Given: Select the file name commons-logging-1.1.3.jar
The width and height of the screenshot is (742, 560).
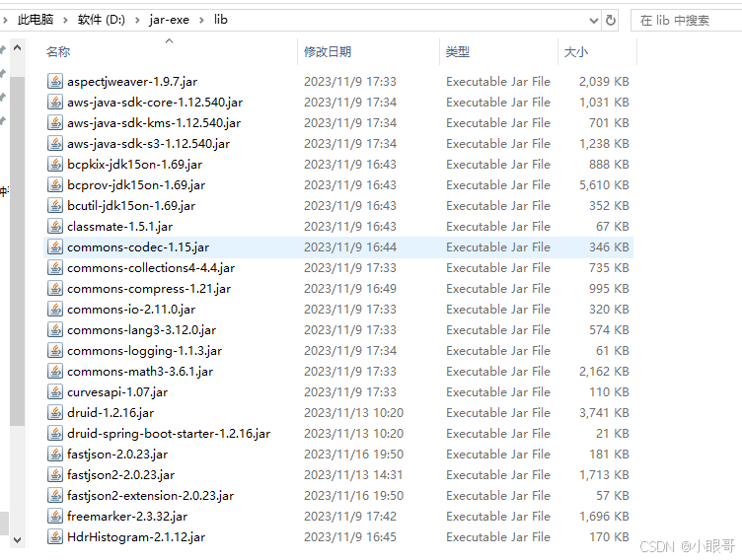Looking at the screenshot, I should (x=145, y=350).
